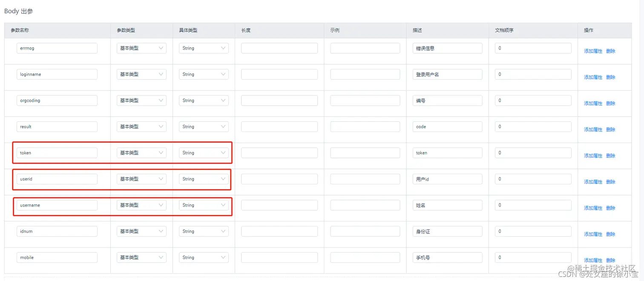
Task: Delete the result parameter row
Action: coord(610,129)
